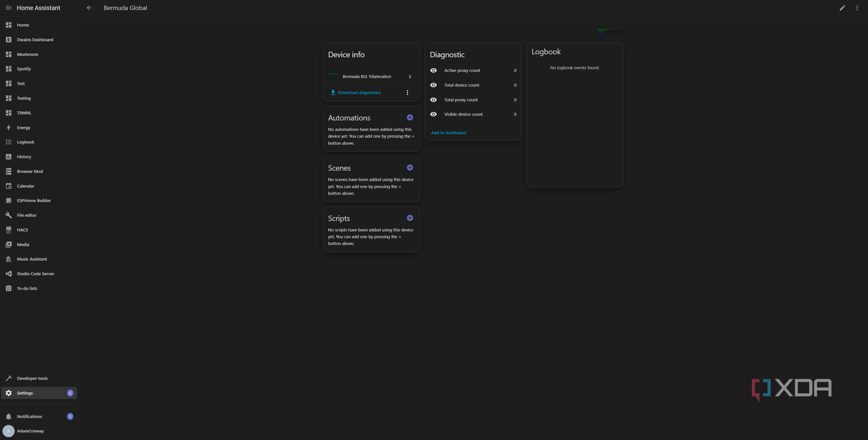This screenshot has height=440, width=868.
Task: Open Active proxy count entity
Action: click(473, 71)
